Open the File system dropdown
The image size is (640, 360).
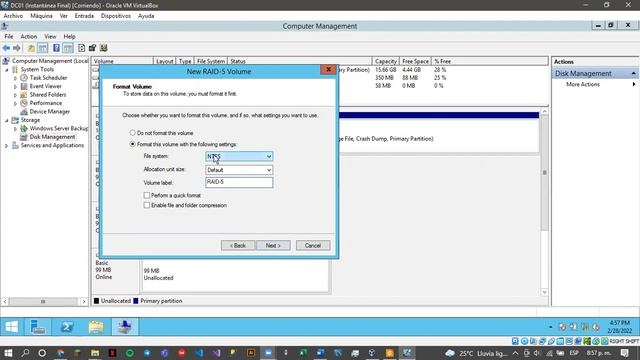(239, 156)
